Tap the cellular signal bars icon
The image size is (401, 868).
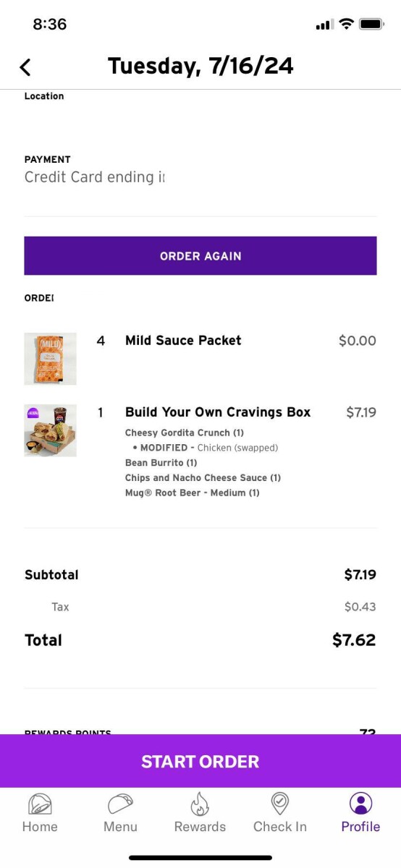(x=324, y=25)
